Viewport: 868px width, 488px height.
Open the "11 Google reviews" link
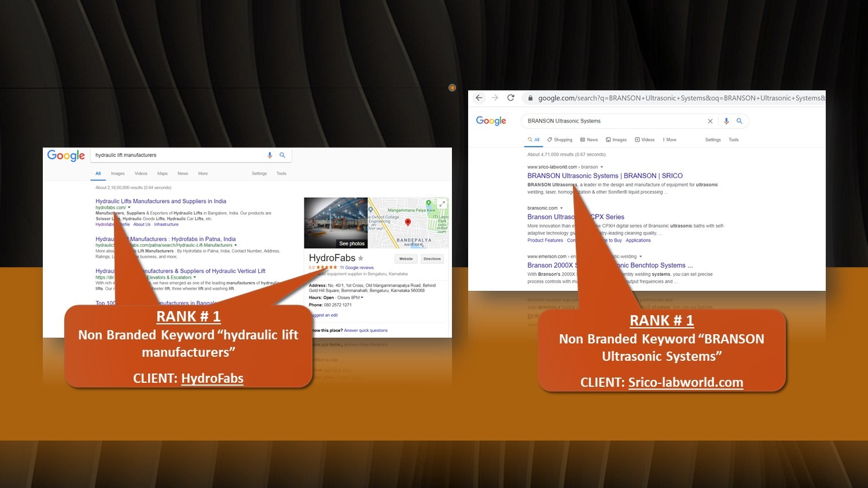coord(356,268)
